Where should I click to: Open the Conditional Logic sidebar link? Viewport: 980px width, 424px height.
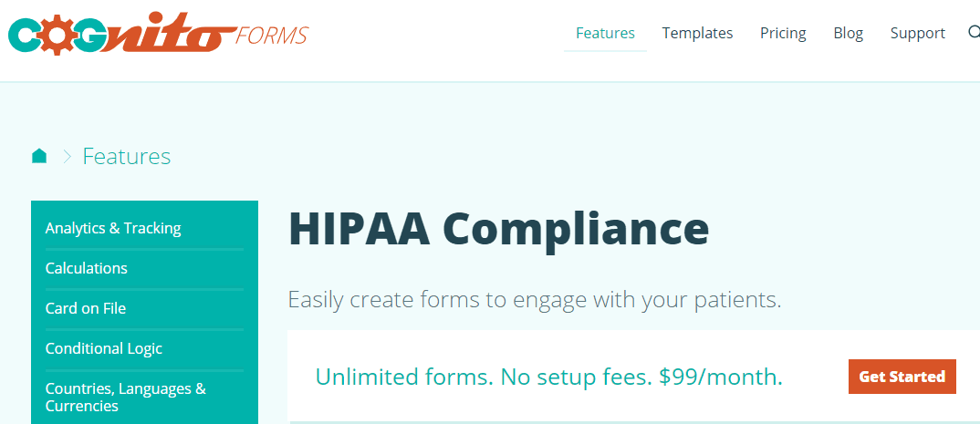[x=104, y=348]
